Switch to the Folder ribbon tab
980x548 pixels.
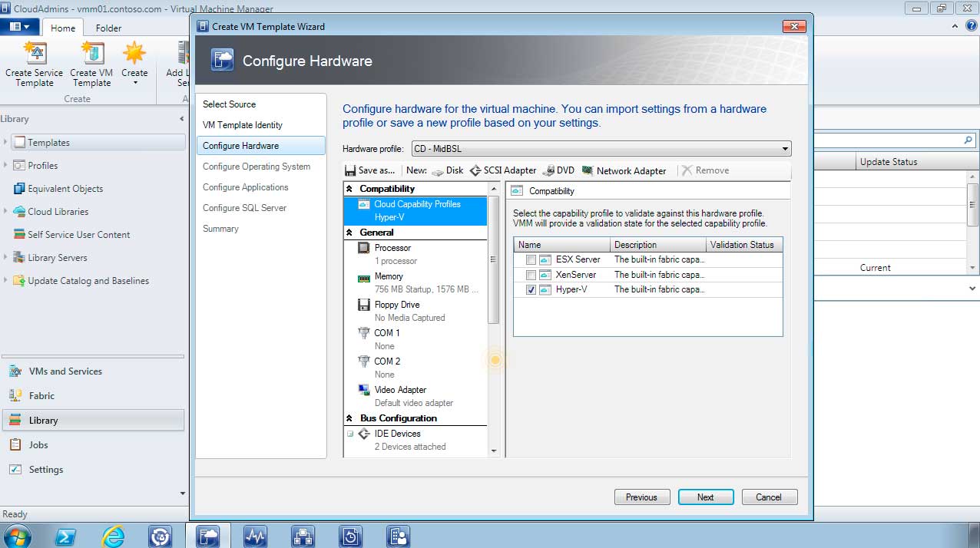108,28
